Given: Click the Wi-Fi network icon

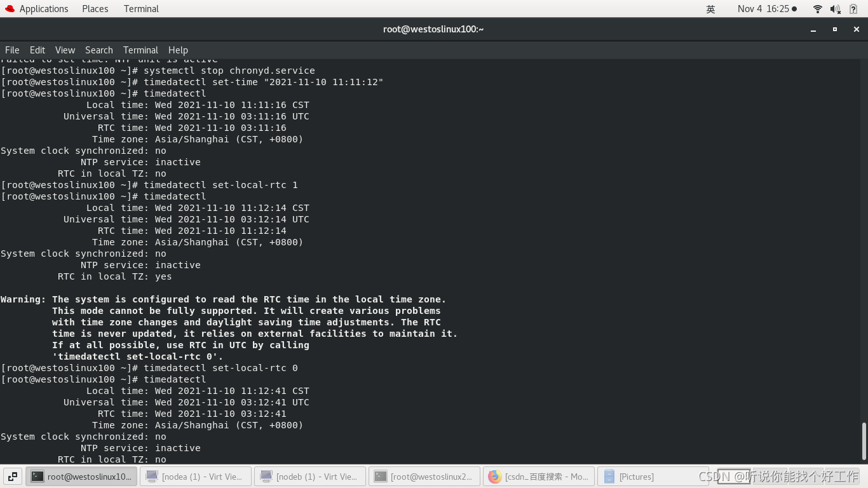Looking at the screenshot, I should [818, 9].
